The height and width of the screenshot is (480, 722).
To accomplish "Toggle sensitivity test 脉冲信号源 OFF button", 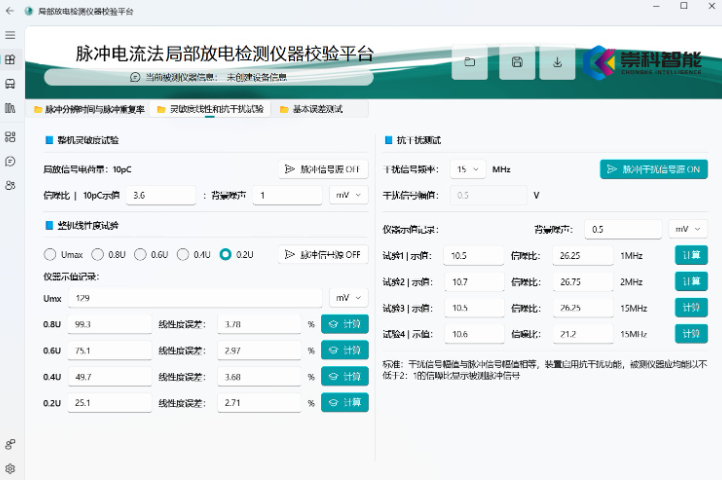I will pyautogui.click(x=323, y=169).
